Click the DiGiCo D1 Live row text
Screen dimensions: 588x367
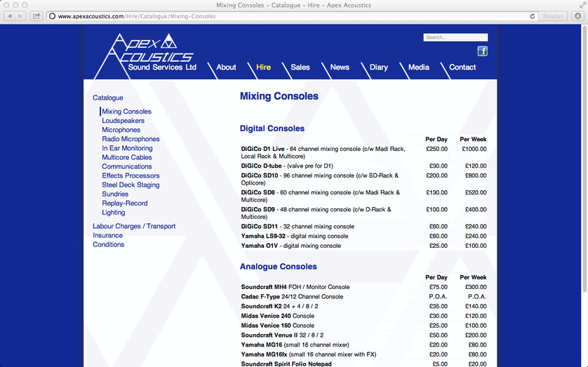click(323, 152)
